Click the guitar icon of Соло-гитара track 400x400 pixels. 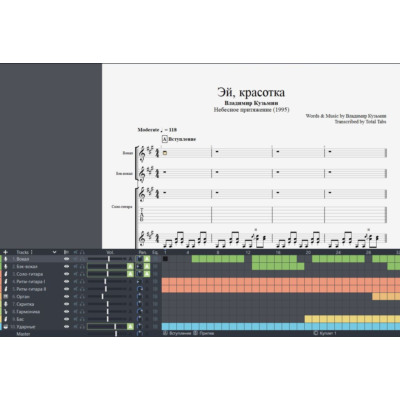click(6, 274)
